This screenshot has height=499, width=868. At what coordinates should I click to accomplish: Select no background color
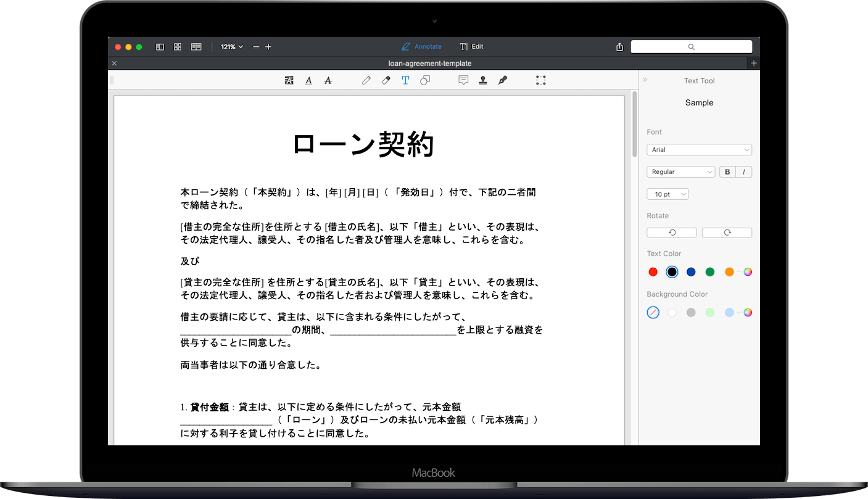click(653, 313)
